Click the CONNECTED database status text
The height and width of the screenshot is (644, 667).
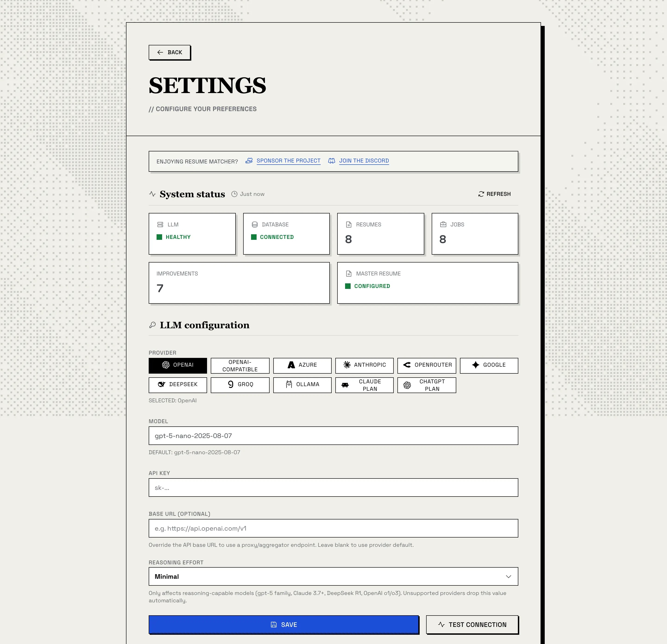pyautogui.click(x=277, y=237)
